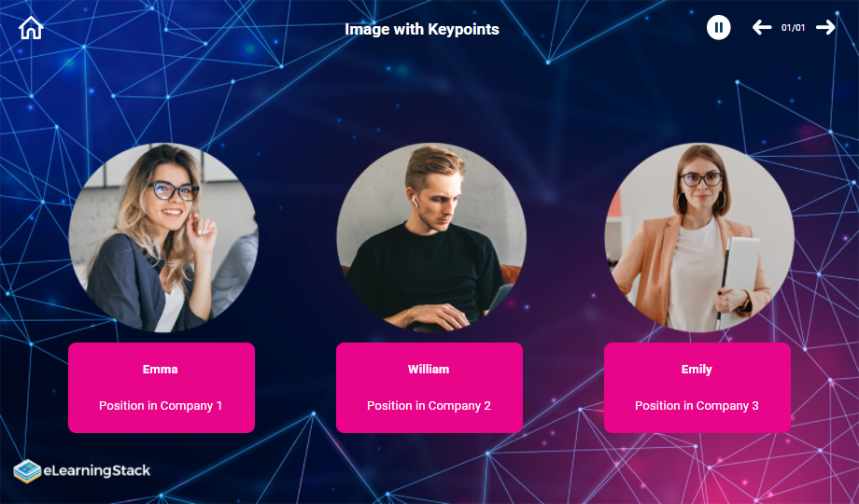Viewport: 859px width, 504px height.
Task: Click the Position in Company 3 text
Action: 697,406
